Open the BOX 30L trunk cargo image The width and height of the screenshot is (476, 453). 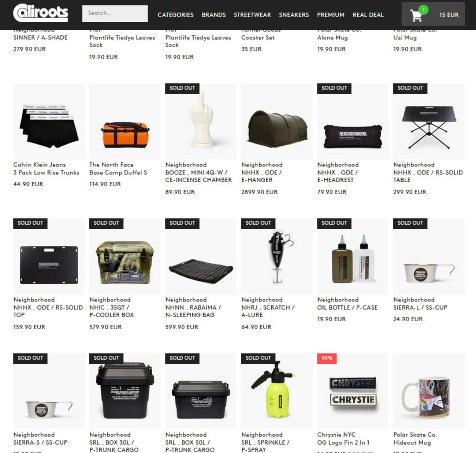pos(125,391)
